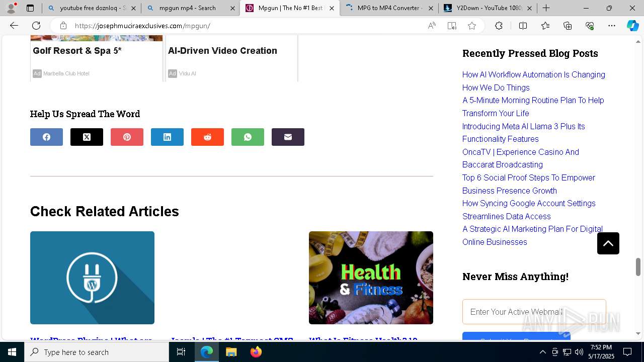Open WordPress plugin article thumbnail
This screenshot has height=362, width=644.
(92, 278)
